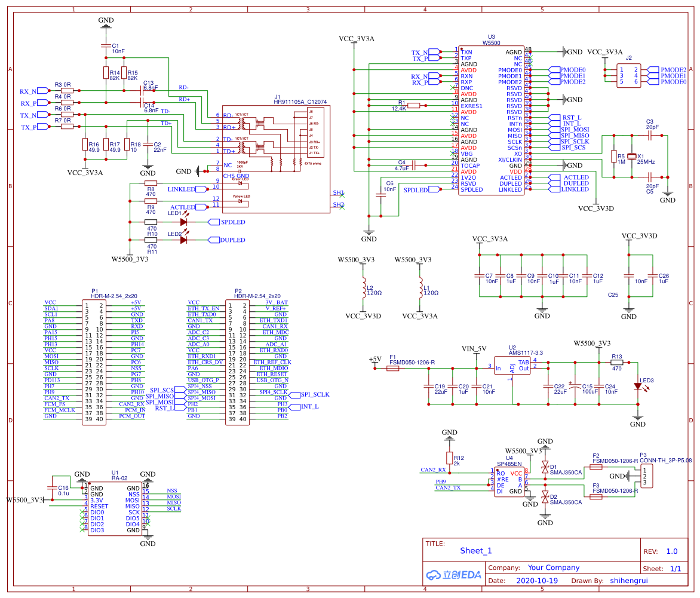Image resolution: width=700 pixels, height=598 pixels.
Task: Select capacitor C19 22uF
Action: 429,387
